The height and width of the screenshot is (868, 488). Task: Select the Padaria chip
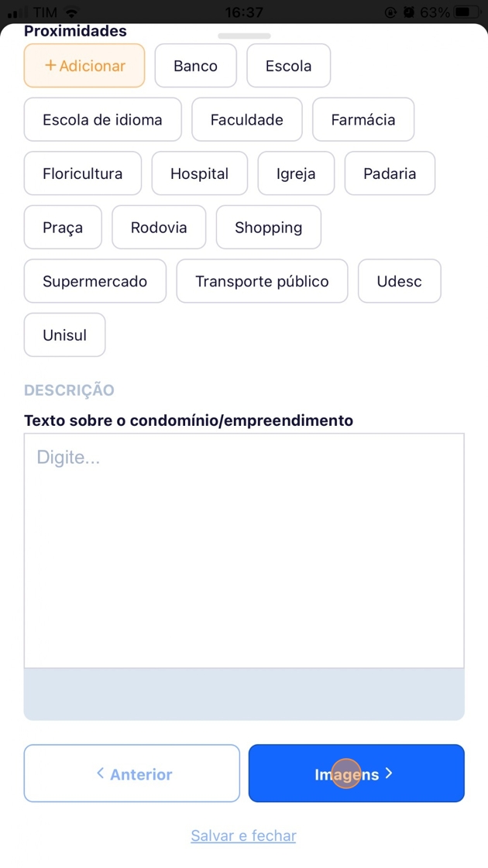click(x=390, y=173)
